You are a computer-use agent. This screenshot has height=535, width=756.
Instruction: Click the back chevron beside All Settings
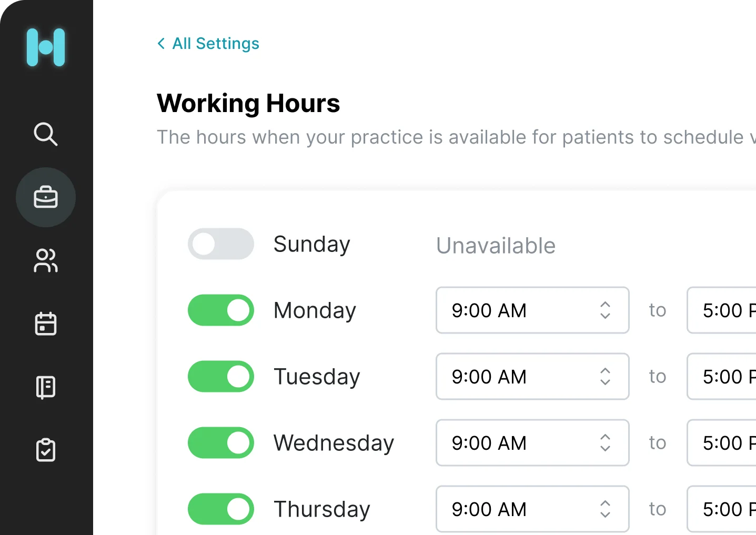coord(161,43)
